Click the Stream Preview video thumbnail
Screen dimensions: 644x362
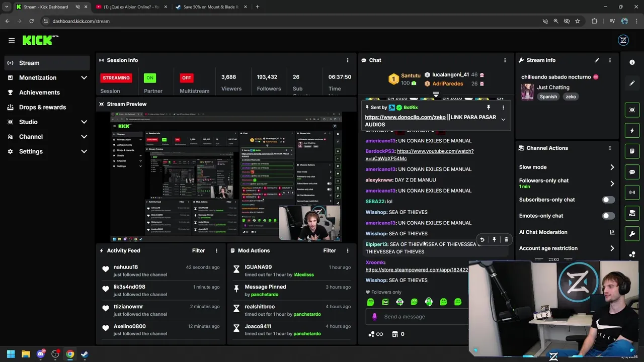tap(226, 176)
